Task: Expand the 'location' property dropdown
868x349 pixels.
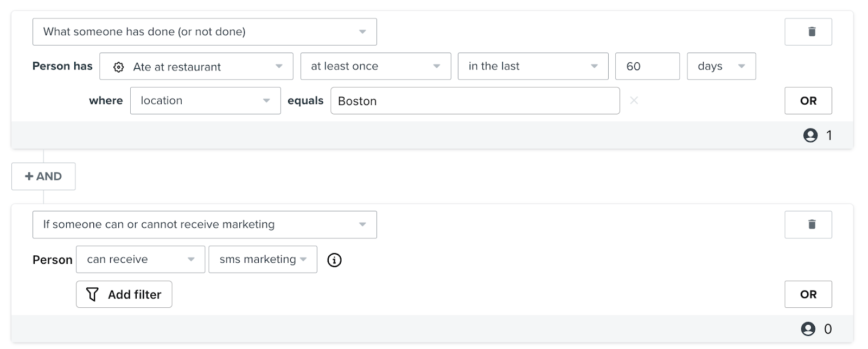Action: click(x=205, y=101)
